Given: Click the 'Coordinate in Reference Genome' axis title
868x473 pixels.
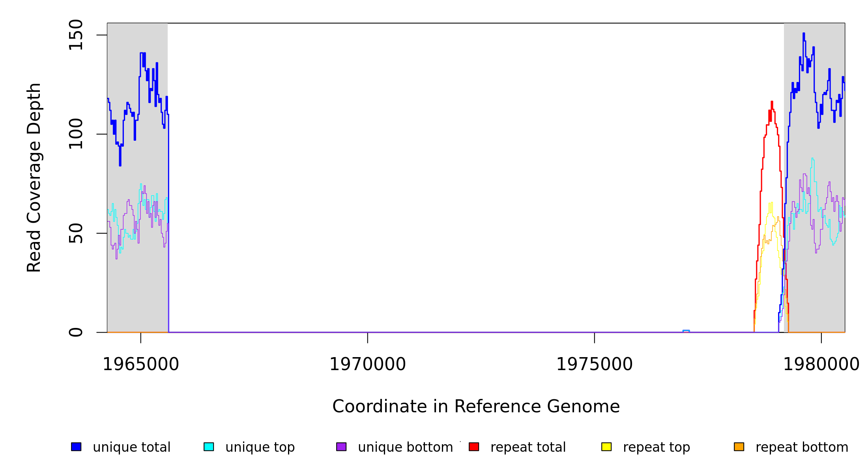Looking at the screenshot, I should point(476,406).
